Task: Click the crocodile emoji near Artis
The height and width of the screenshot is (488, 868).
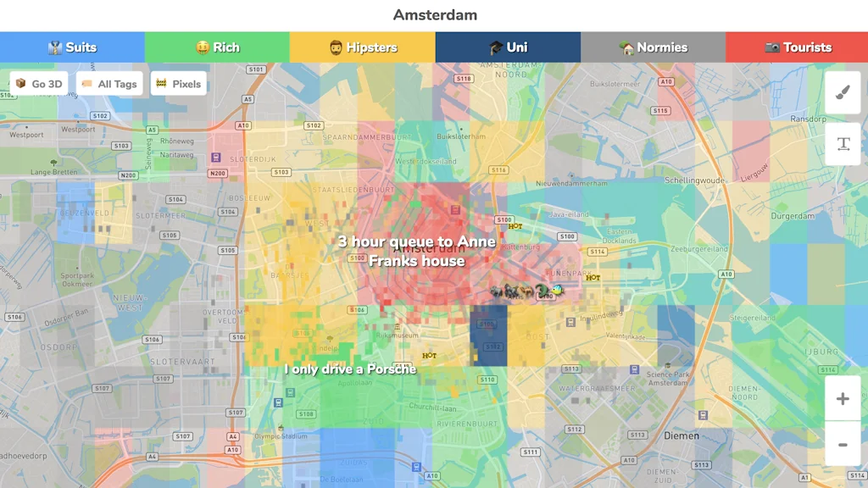Action: [542, 290]
